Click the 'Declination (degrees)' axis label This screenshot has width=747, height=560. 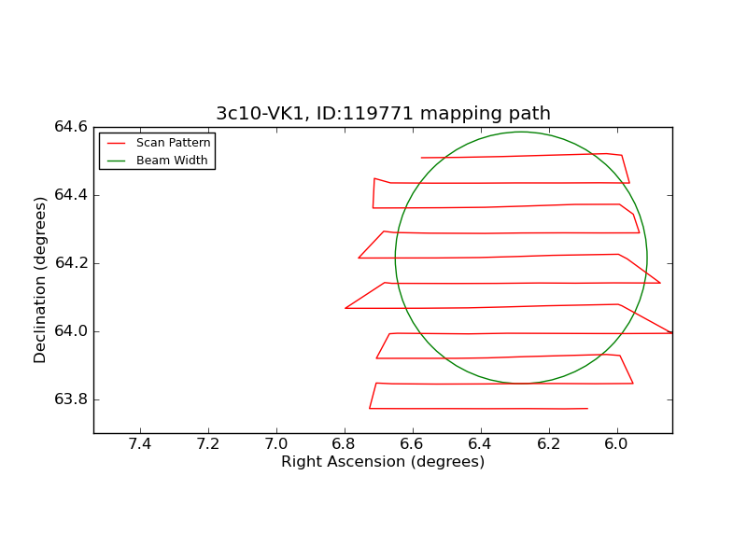(x=40, y=281)
